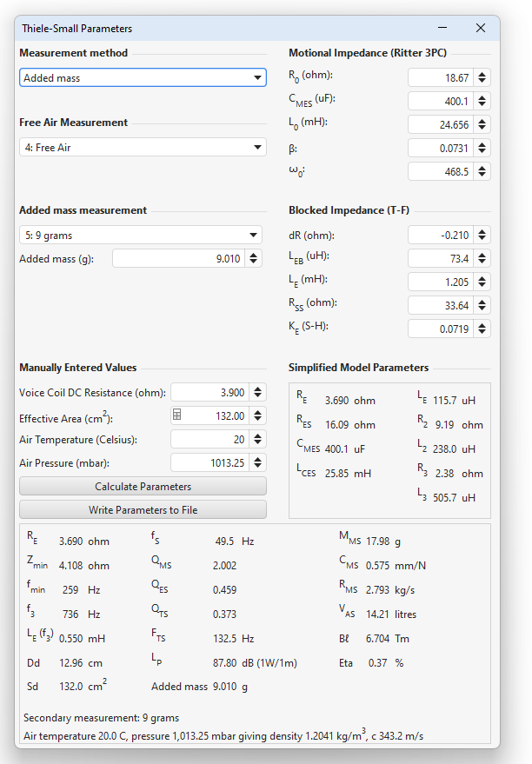Click the ω0 value field

tap(441, 171)
